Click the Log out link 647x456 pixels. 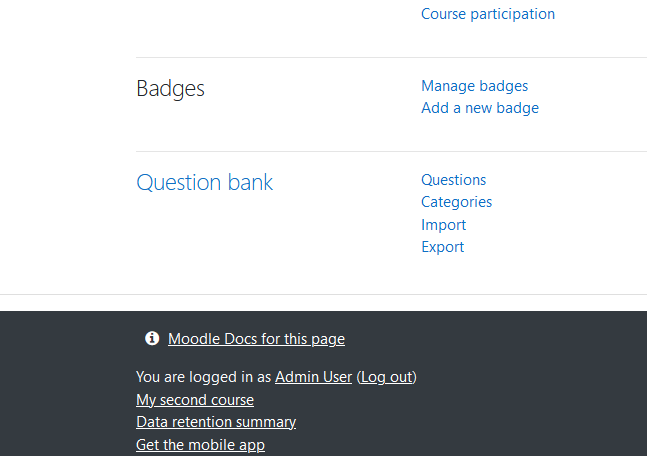click(387, 377)
